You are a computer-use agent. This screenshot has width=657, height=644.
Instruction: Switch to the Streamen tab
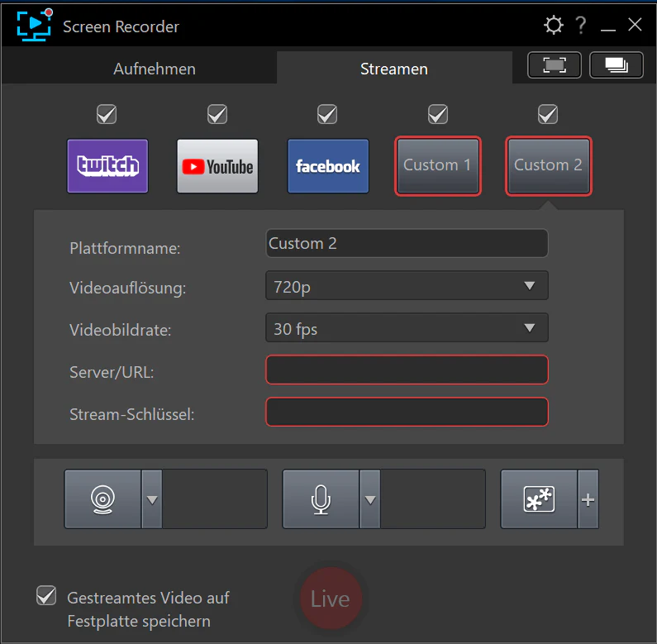pyautogui.click(x=394, y=68)
